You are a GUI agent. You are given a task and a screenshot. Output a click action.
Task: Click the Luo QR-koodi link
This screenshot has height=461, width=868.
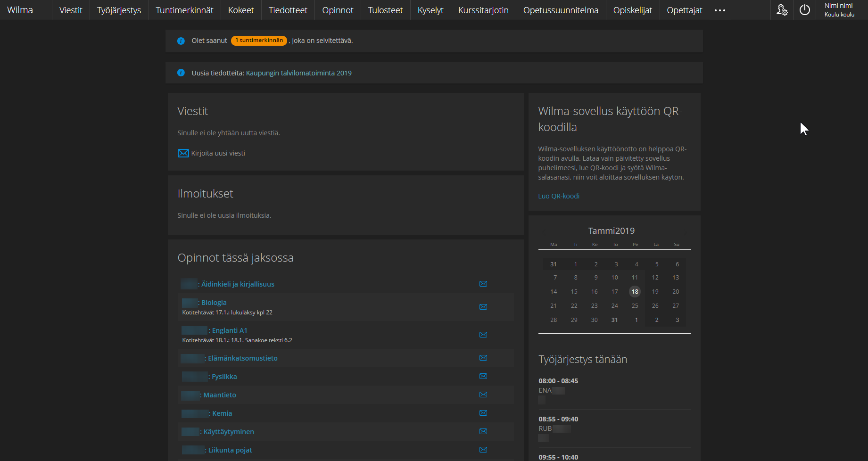(559, 196)
